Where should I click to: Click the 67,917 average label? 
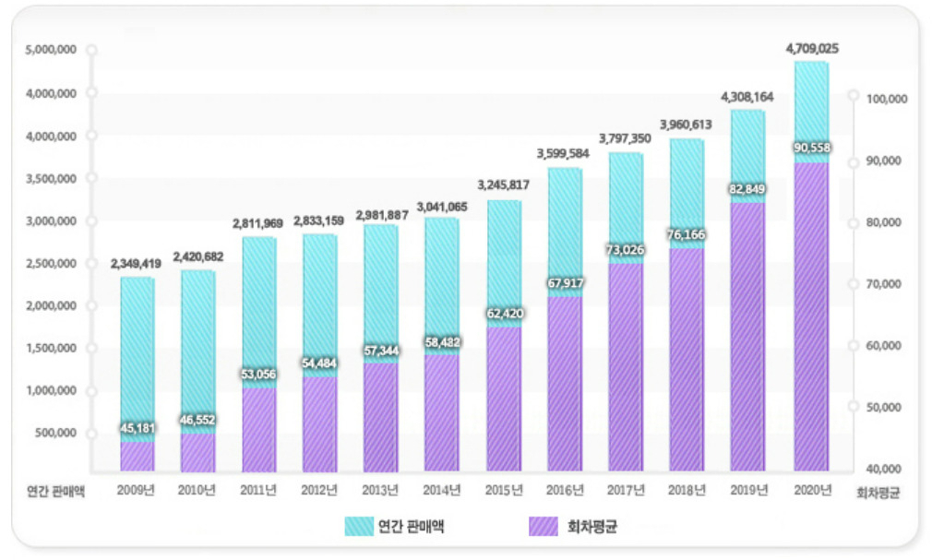tap(566, 283)
